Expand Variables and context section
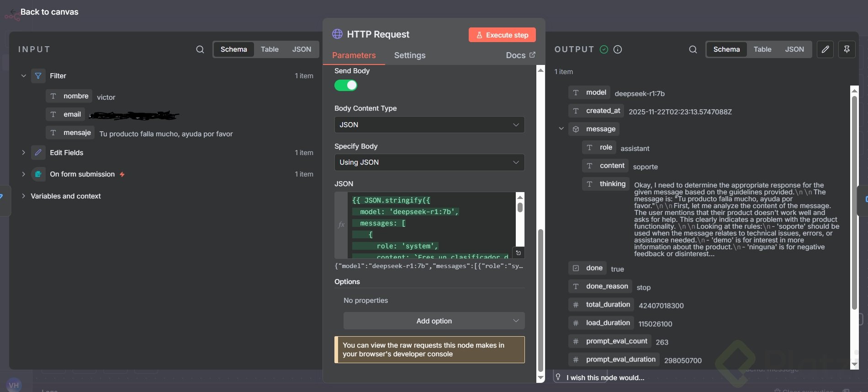 [23, 196]
